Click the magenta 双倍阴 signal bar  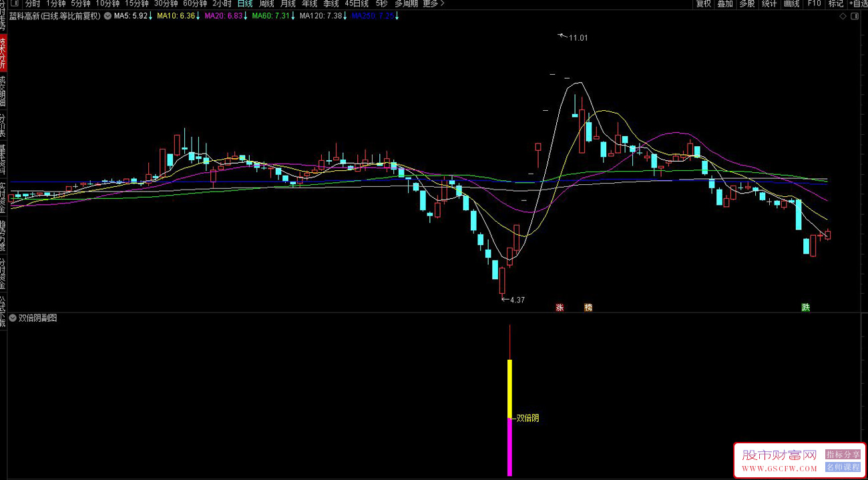(x=510, y=447)
